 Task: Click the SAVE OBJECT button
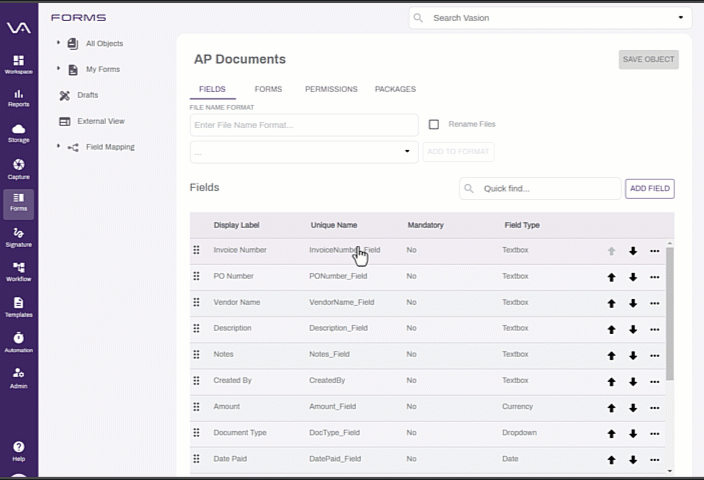click(648, 59)
